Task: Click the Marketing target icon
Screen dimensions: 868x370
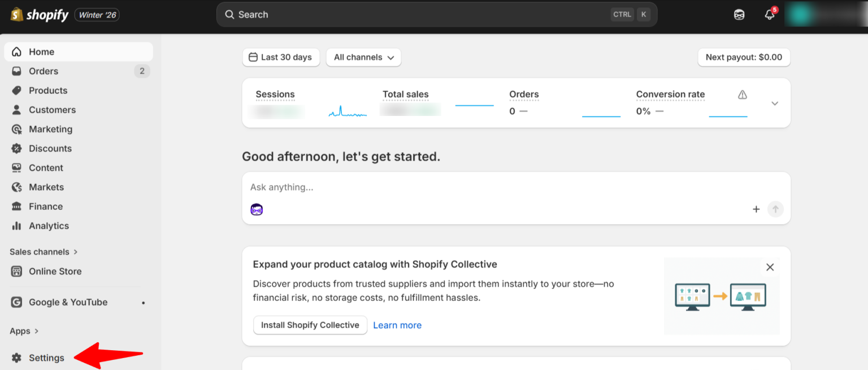Action: click(16, 129)
